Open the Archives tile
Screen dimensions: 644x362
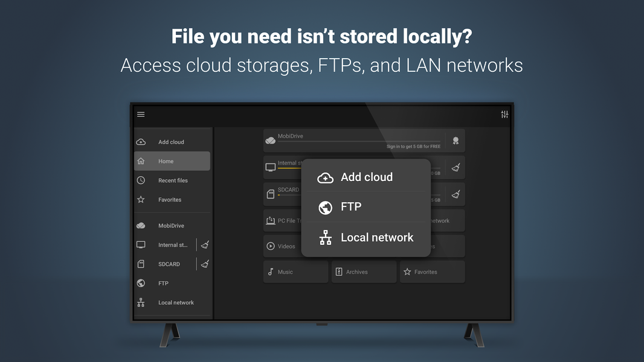click(364, 271)
